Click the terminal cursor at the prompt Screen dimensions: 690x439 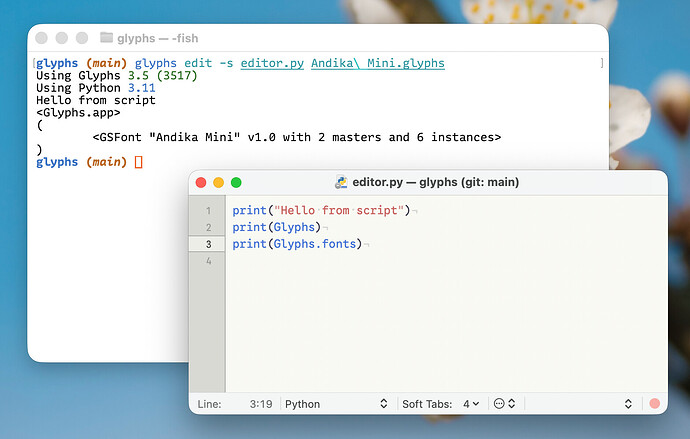click(139, 162)
